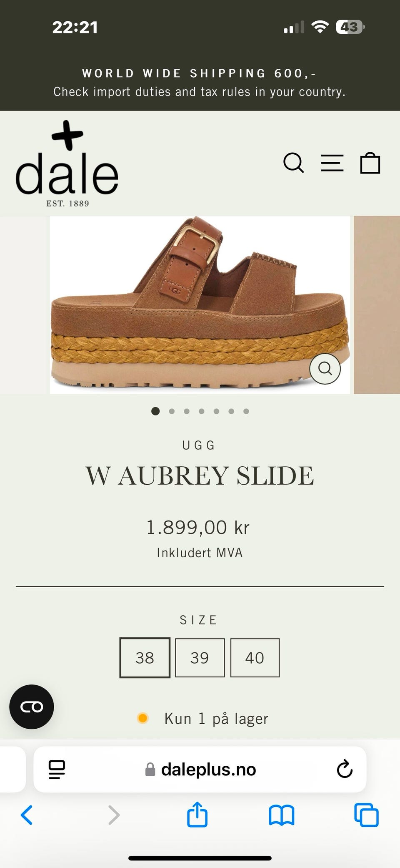Click the dale logo to go home

pyautogui.click(x=67, y=164)
